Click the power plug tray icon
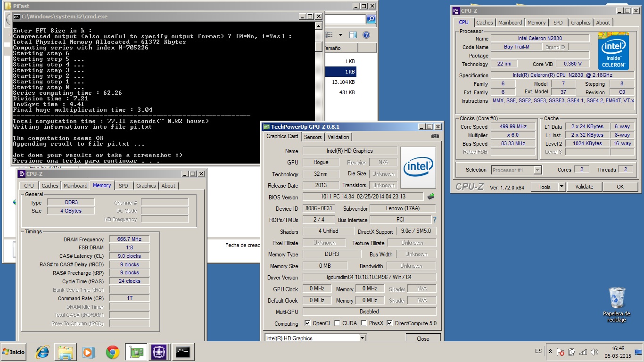The height and width of the screenshot is (362, 644). (x=572, y=352)
